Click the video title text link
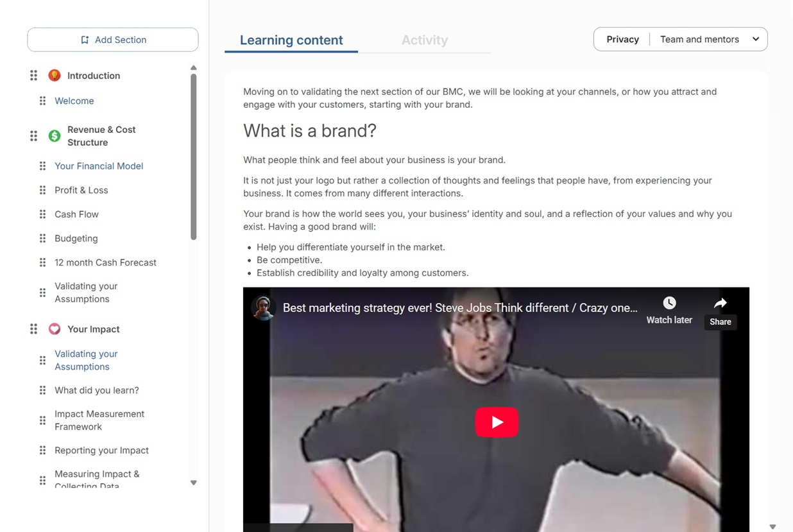 [x=460, y=308]
